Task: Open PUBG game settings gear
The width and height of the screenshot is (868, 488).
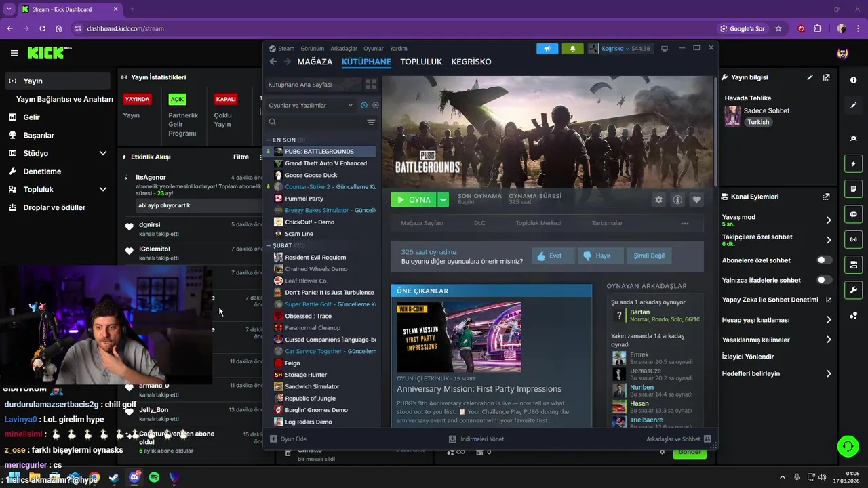Action: (658, 200)
